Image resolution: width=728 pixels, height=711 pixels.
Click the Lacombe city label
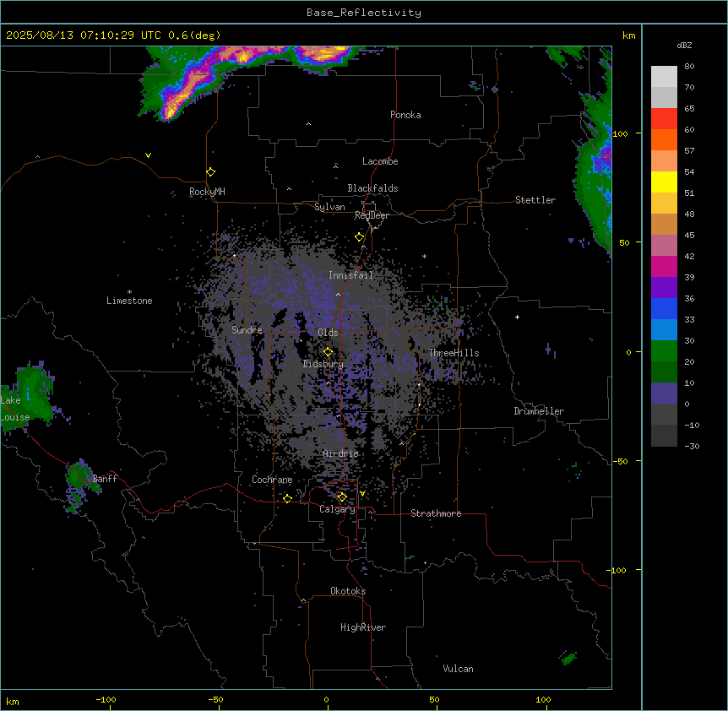(x=380, y=161)
